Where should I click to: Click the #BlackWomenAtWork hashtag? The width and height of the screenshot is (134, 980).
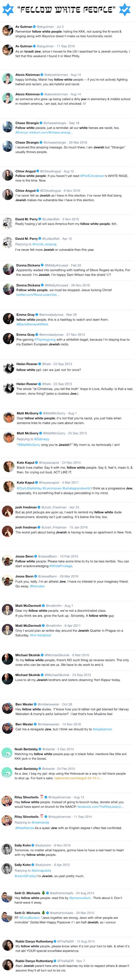[x=32, y=324]
